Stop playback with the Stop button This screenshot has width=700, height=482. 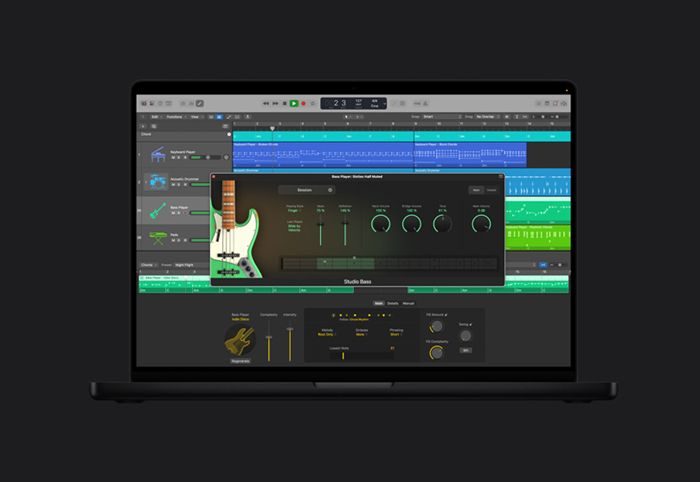pos(285,104)
